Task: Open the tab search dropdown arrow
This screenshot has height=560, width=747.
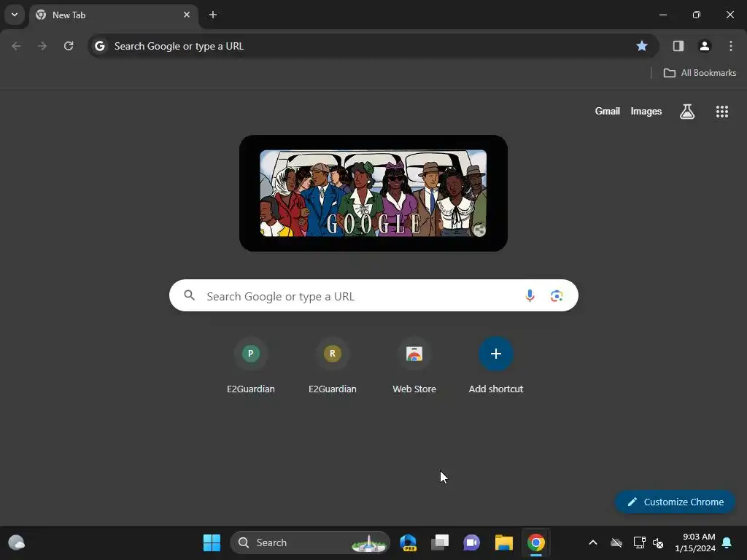Action: 15,15
